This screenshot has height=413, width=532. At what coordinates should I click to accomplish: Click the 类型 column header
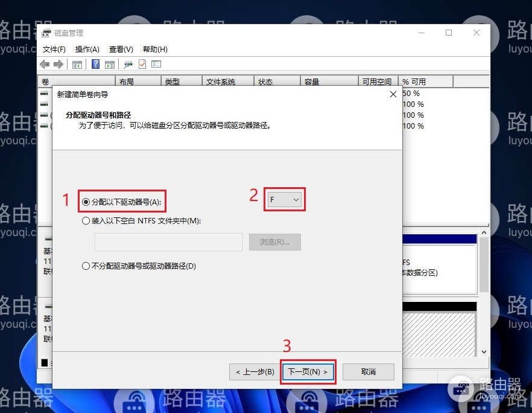[x=182, y=82]
